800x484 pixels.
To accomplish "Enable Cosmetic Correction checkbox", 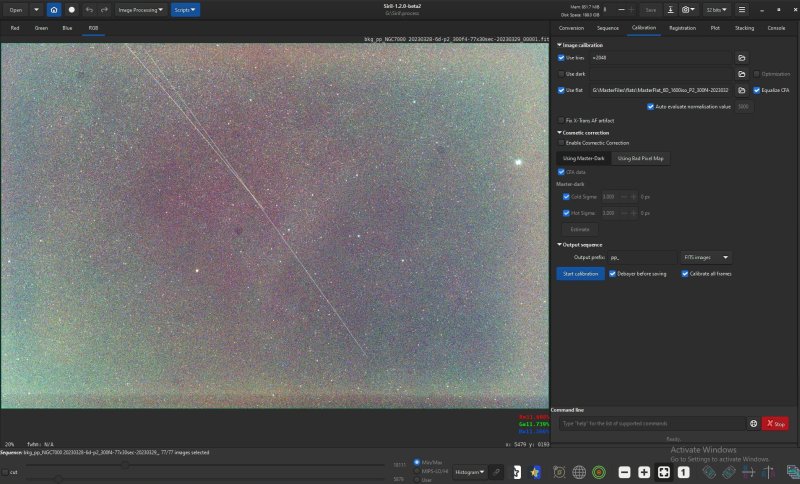I will 561,143.
